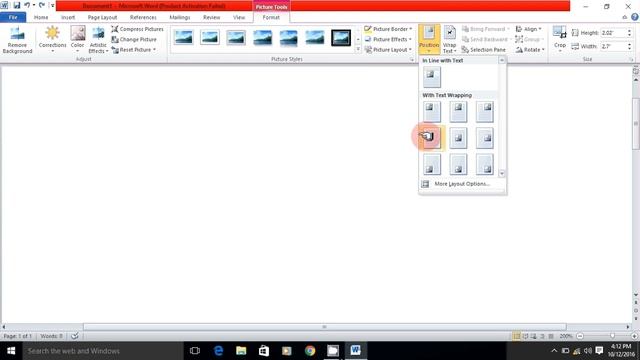The image size is (640, 360).
Task: Choose top-center position with text wrapping
Action: (x=458, y=112)
